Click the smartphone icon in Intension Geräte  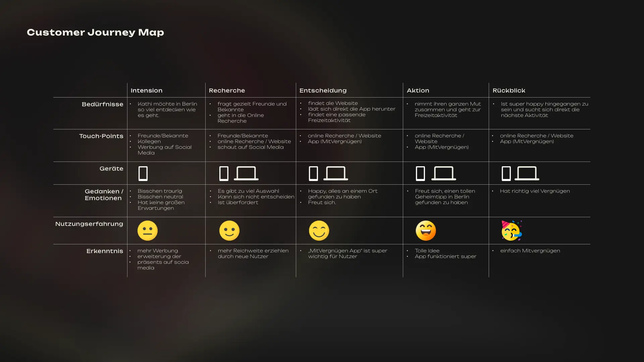coord(143,173)
